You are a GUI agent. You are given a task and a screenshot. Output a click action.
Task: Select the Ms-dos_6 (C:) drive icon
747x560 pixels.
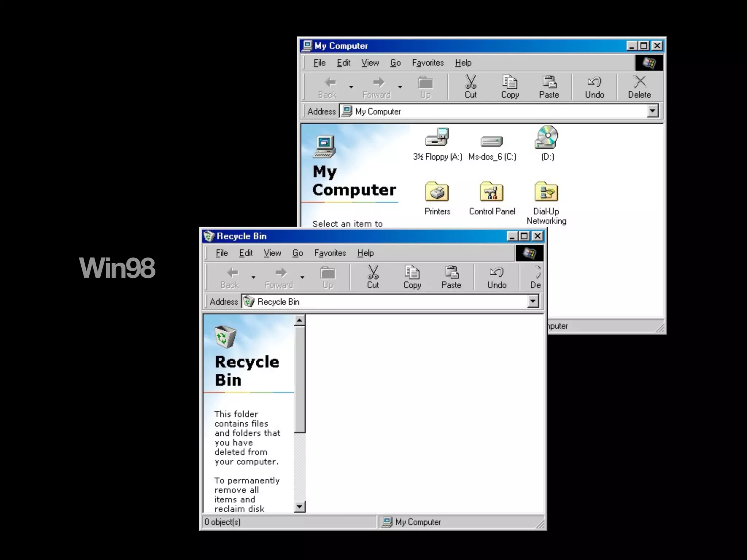point(492,141)
